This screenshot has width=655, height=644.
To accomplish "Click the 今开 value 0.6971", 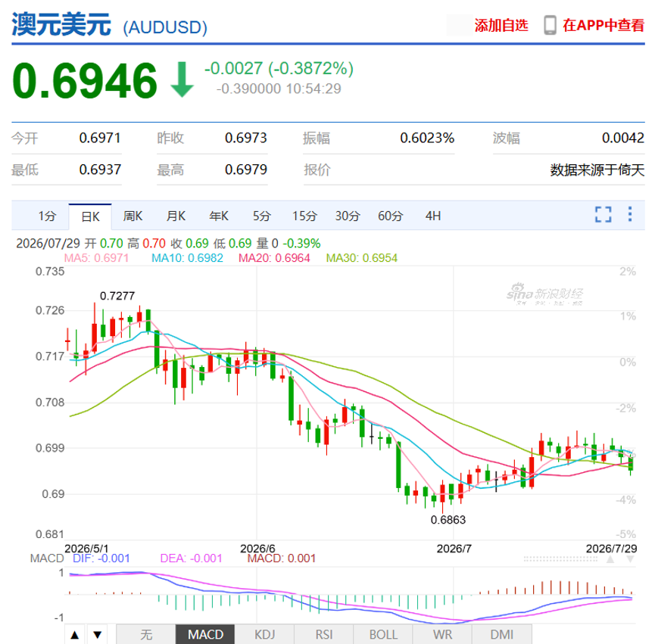I will pyautogui.click(x=100, y=138).
